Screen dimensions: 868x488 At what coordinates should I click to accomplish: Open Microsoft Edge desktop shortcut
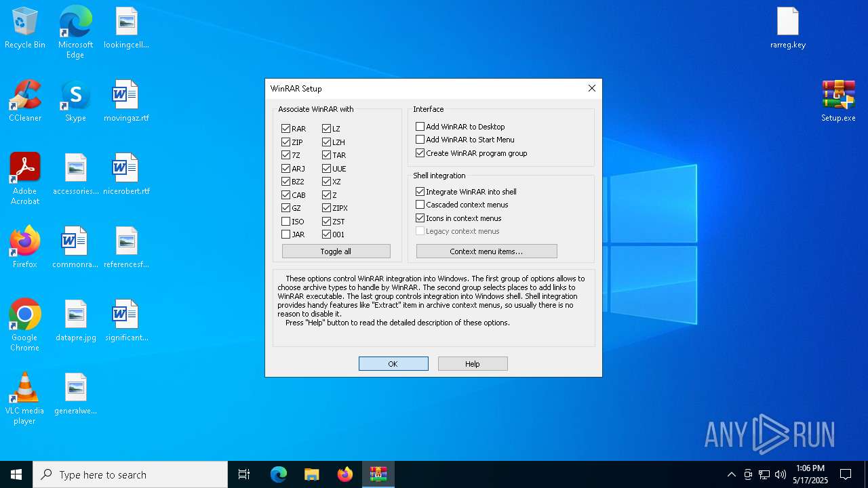click(x=75, y=33)
